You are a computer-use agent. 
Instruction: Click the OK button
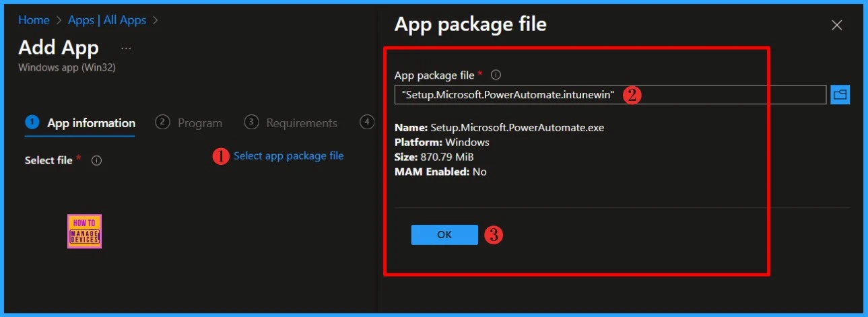[444, 235]
